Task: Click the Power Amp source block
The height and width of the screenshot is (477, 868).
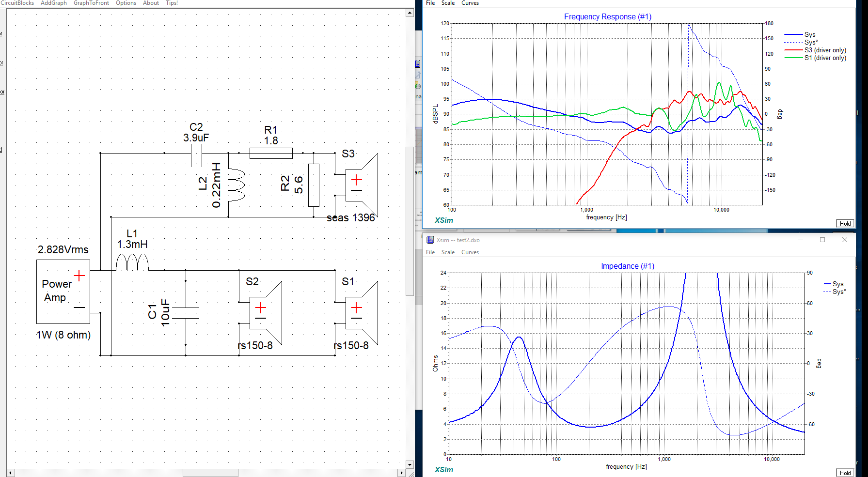Action: pos(63,292)
